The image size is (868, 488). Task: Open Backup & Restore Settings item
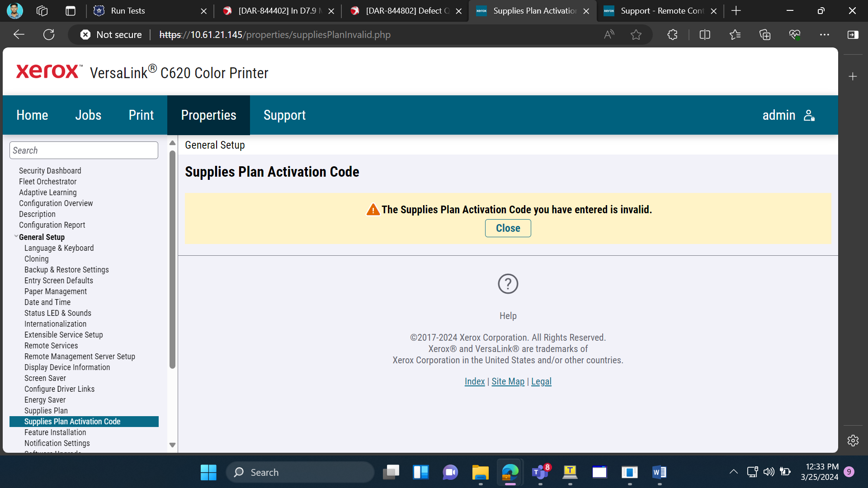pyautogui.click(x=66, y=270)
